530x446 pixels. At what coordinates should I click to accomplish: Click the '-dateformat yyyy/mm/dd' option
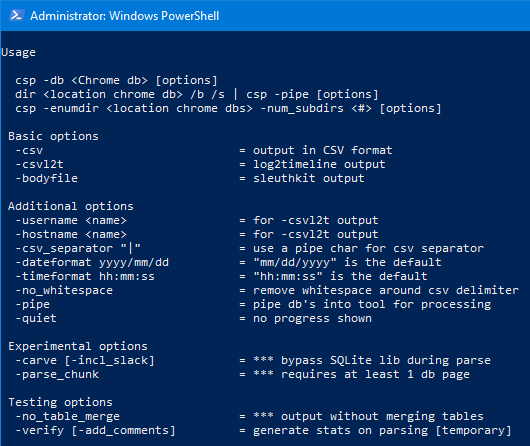tap(92, 262)
